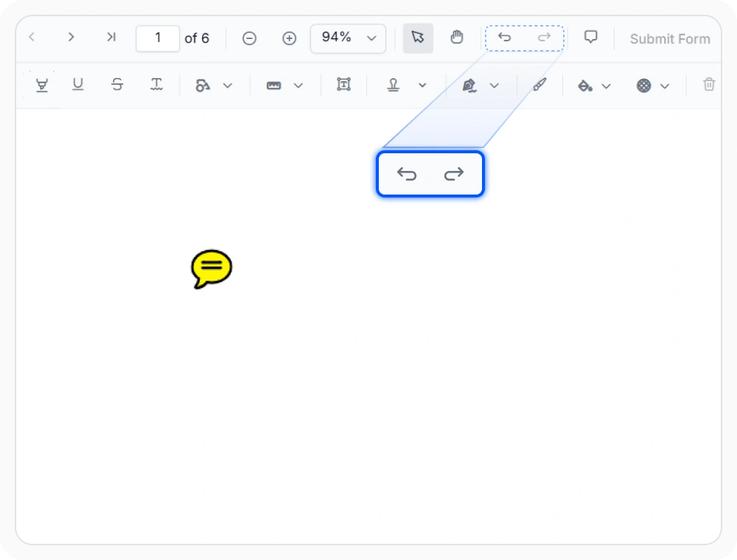Select the yellow sticky note comment
Viewport: 737px width, 560px height.
pyautogui.click(x=212, y=269)
